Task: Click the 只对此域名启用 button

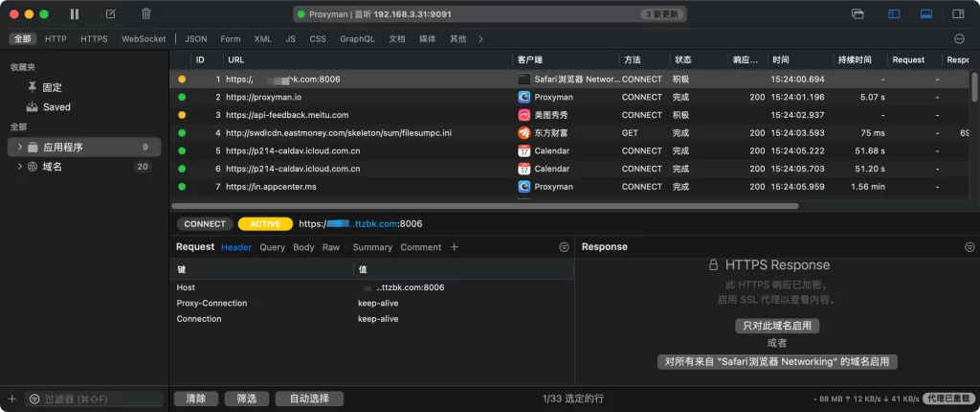Action: click(776, 326)
